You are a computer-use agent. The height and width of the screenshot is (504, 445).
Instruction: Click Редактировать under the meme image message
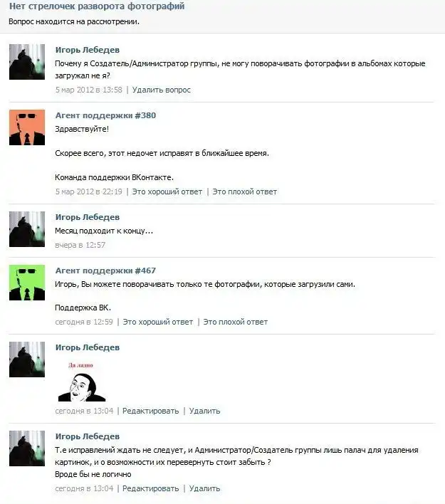150,411
